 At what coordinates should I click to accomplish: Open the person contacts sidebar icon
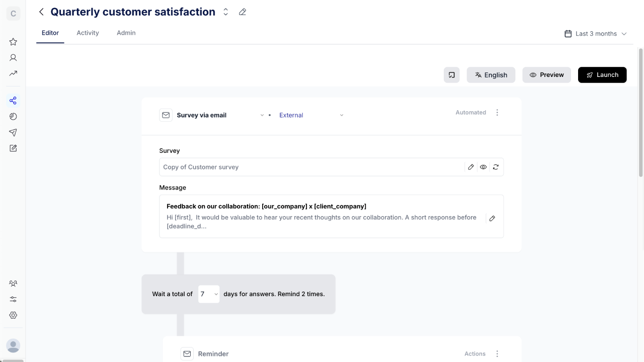13,58
